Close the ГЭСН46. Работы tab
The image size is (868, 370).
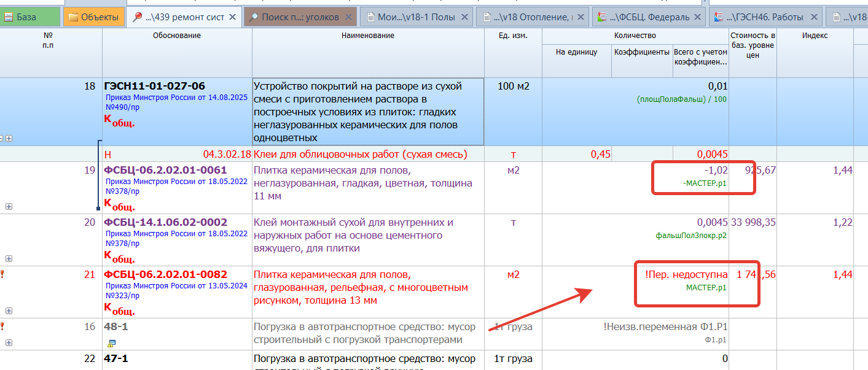[814, 17]
